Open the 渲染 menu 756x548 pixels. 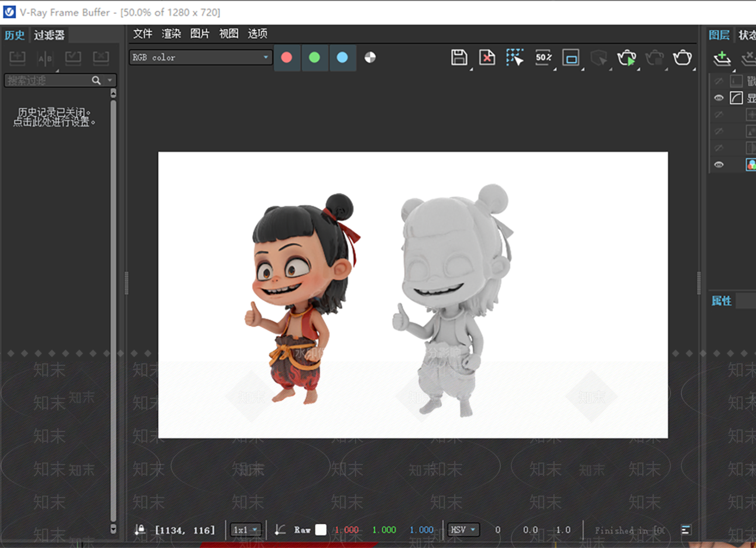(x=172, y=34)
